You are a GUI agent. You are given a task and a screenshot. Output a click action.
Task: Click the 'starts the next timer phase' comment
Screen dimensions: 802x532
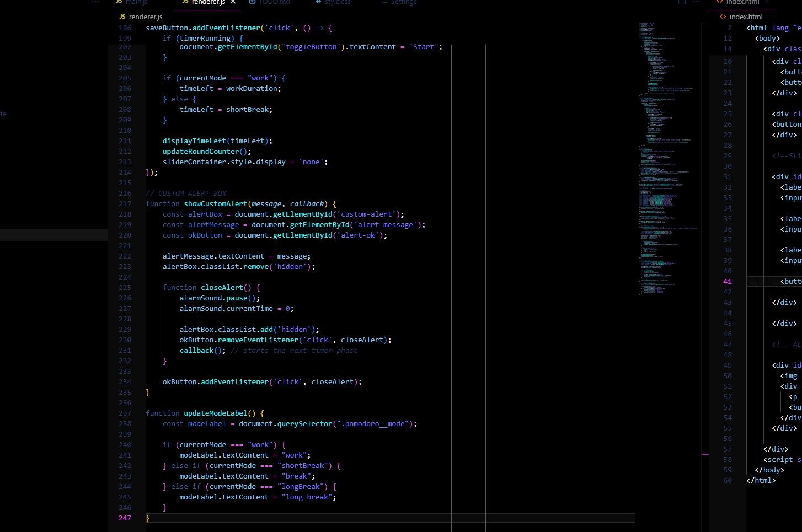(294, 351)
